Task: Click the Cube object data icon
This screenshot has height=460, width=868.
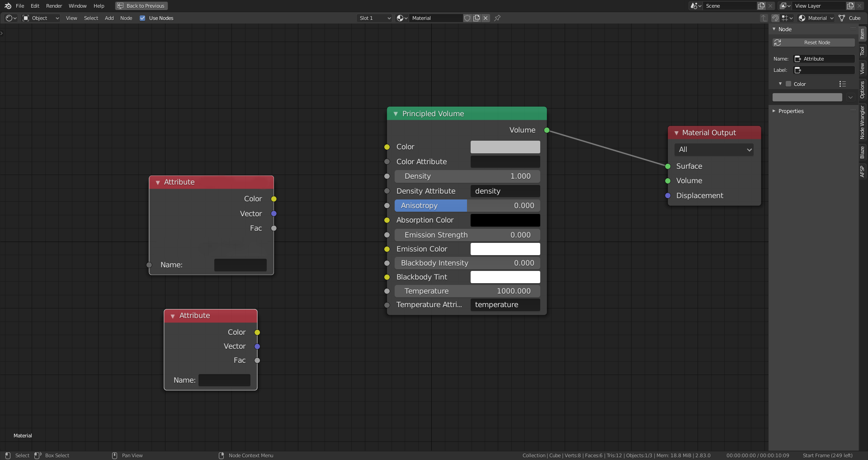Action: (842, 18)
